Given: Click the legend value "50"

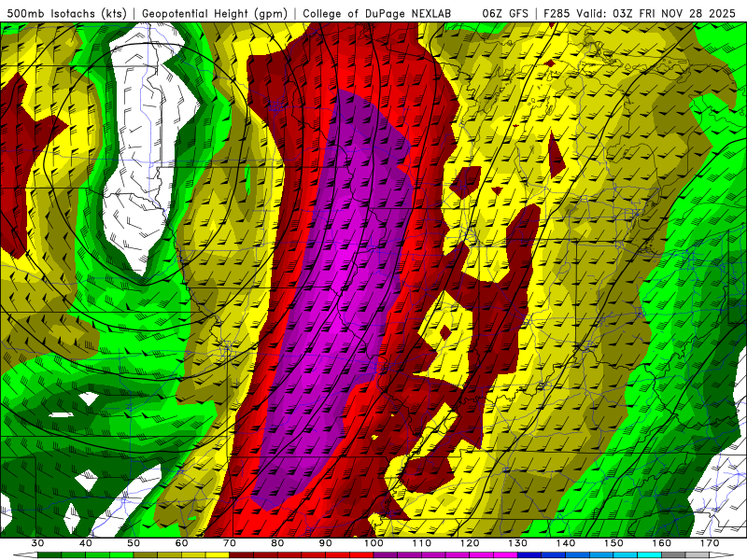Looking at the screenshot, I should tap(134, 543).
